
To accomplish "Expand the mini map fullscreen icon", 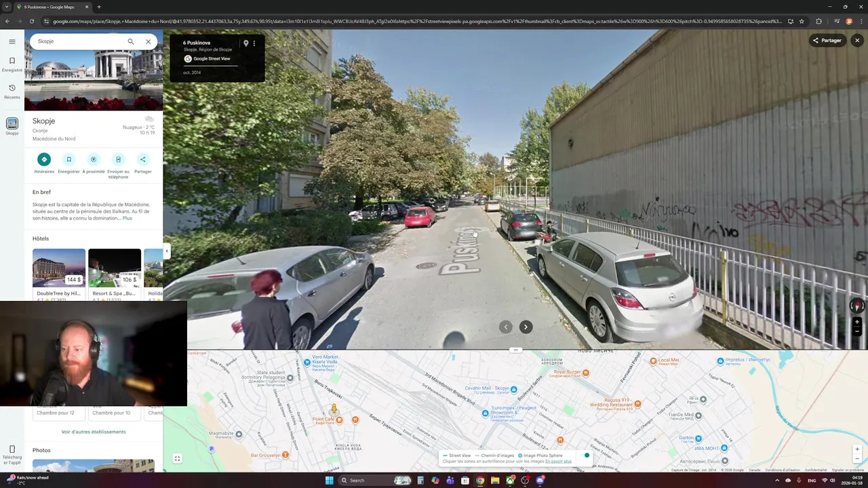I will [x=177, y=459].
